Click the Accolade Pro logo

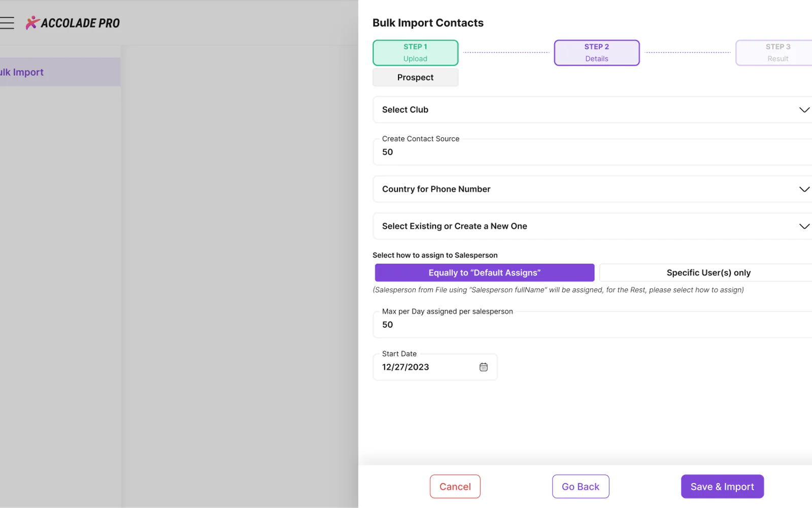tap(73, 23)
